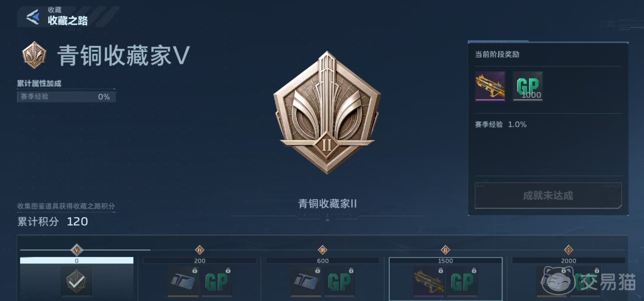Select the GP 1000 reward icon

pos(528,86)
